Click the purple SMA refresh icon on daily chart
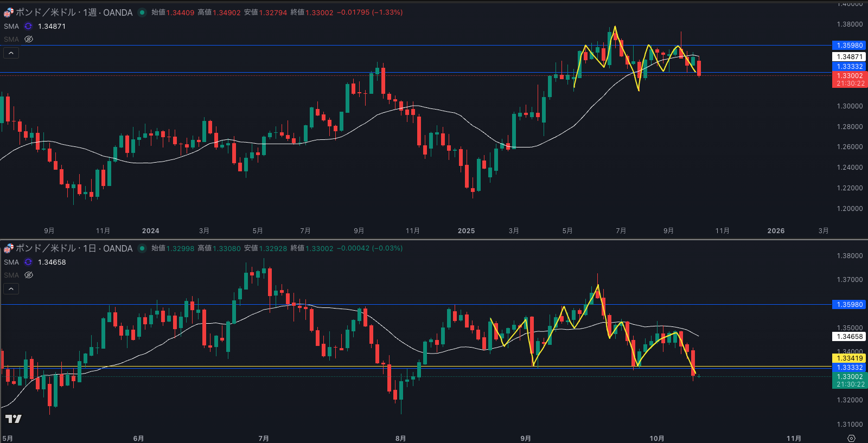 (x=28, y=262)
